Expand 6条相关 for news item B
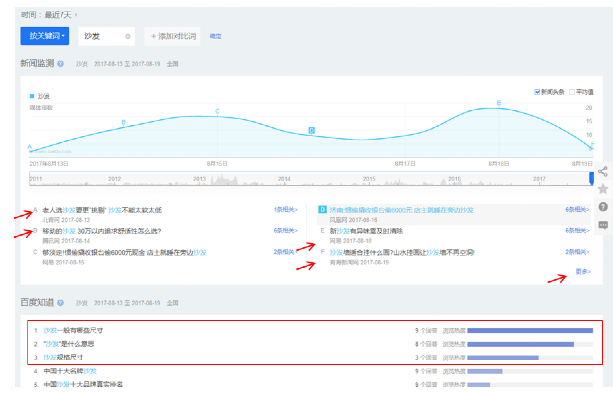The width and height of the screenshot is (613, 393). (x=285, y=231)
